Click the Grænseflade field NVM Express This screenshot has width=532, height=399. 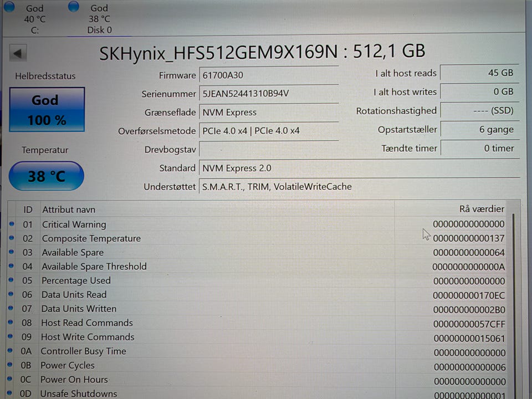269,112
